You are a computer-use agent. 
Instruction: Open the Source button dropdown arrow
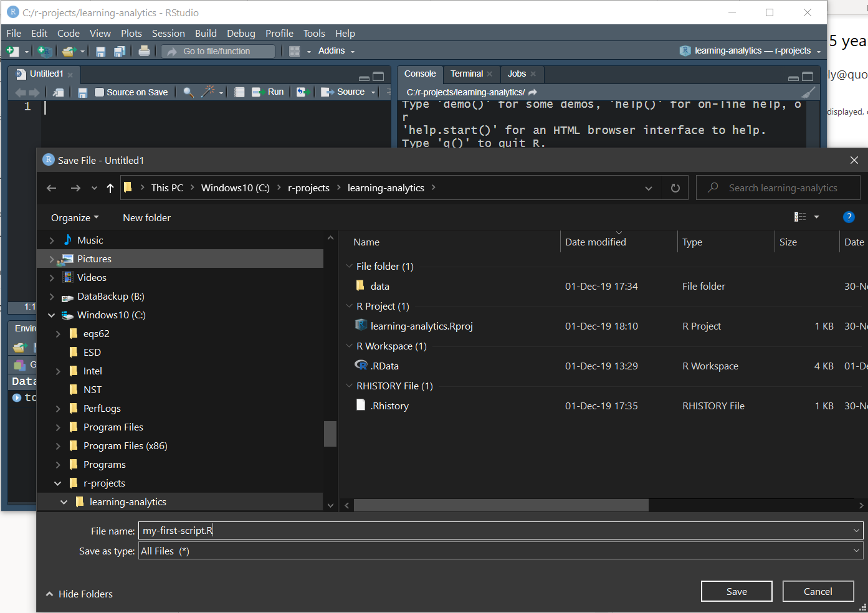coord(373,92)
